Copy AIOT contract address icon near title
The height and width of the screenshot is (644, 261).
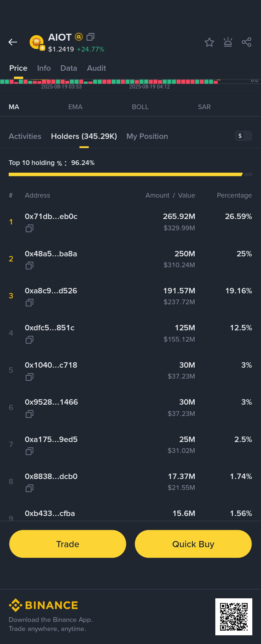(x=90, y=37)
